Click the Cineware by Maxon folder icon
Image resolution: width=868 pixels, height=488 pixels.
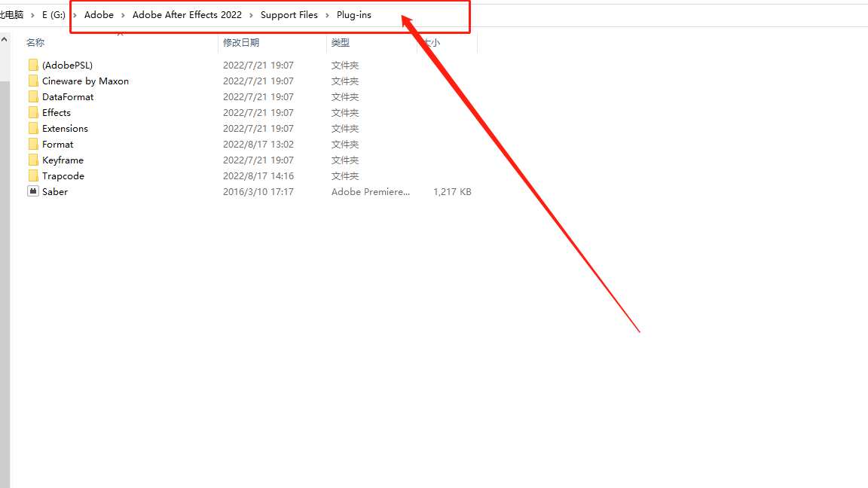pos(33,81)
